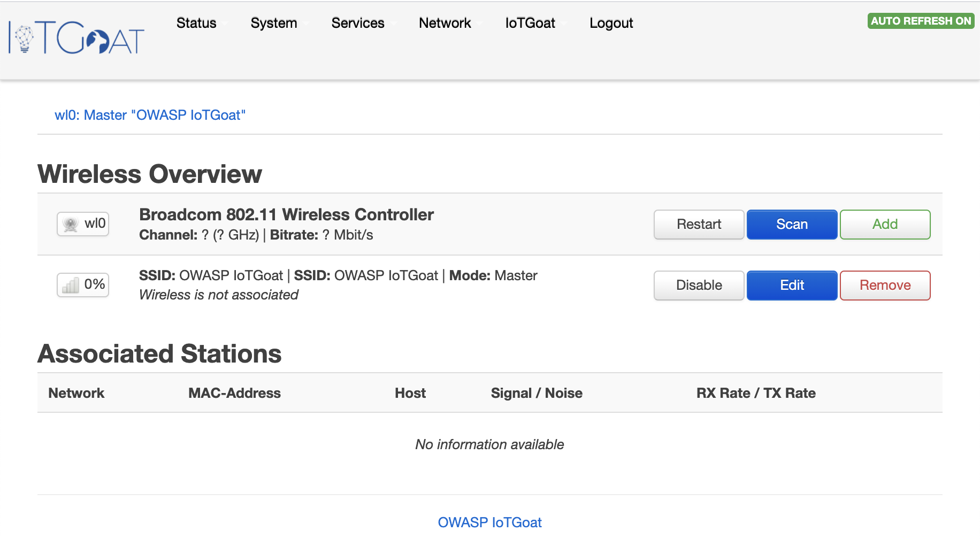Image resolution: width=980 pixels, height=539 pixels.
Task: Restart the Broadcom wireless controller
Action: click(699, 225)
